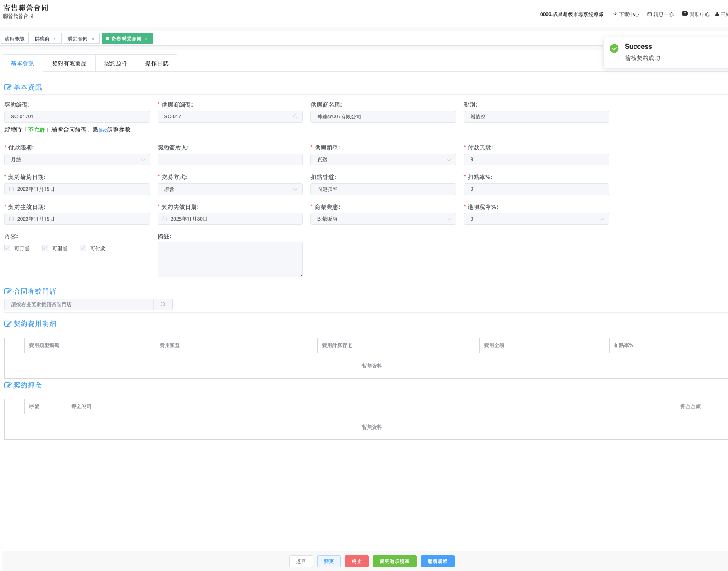Screen dimensions: 728x571
Task: Switch to the 操作日誌 tab
Action: coord(156,64)
